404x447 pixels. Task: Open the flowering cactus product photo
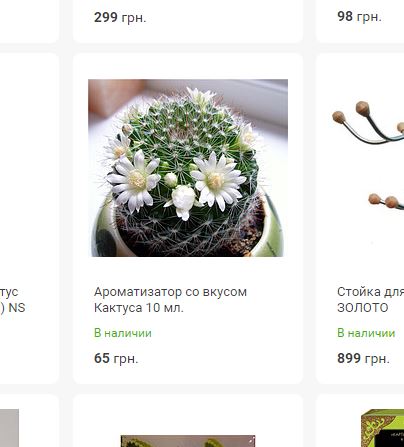pyautogui.click(x=188, y=168)
